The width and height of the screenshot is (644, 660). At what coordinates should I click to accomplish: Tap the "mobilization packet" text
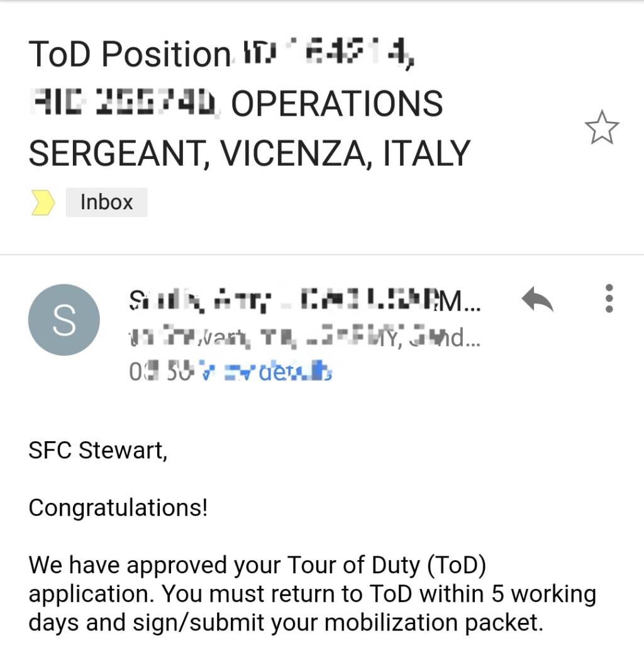coord(431,622)
